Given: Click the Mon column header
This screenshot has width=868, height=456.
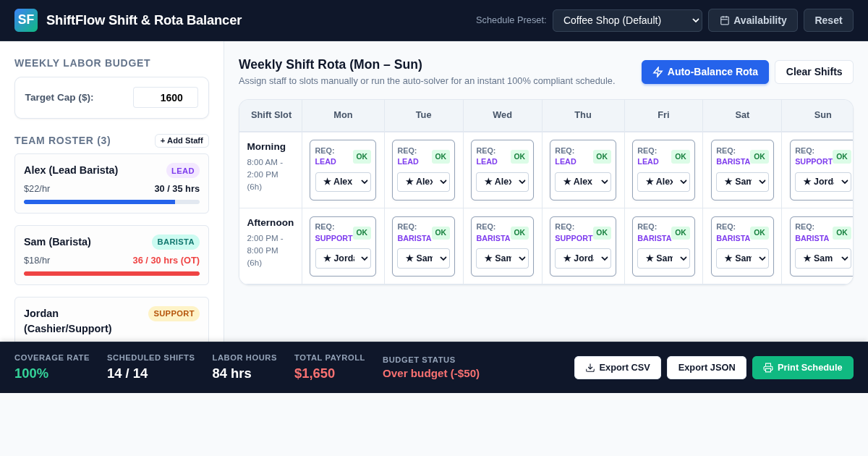Looking at the screenshot, I should pyautogui.click(x=343, y=115).
